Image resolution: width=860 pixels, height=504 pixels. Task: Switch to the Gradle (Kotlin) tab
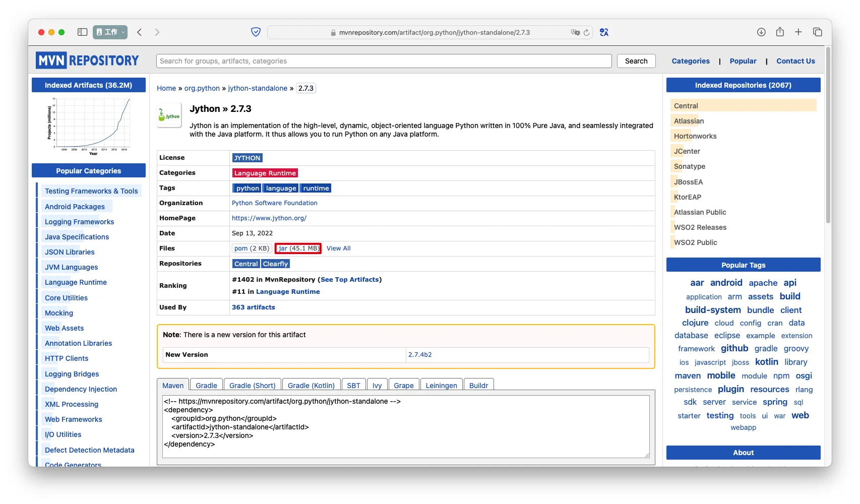tap(311, 386)
